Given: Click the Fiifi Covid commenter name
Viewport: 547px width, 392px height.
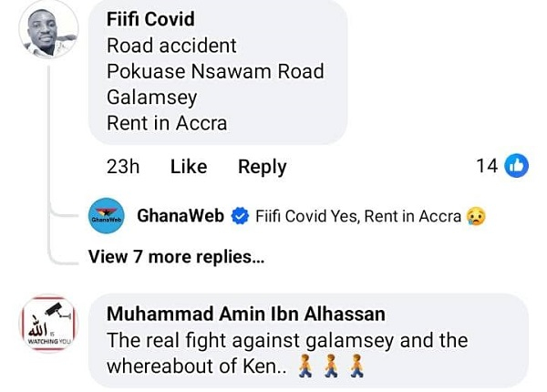Looking at the screenshot, I should [150, 19].
